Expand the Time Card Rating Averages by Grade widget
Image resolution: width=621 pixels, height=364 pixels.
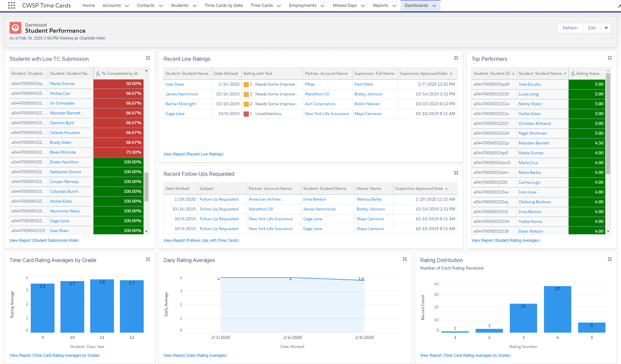point(148,259)
